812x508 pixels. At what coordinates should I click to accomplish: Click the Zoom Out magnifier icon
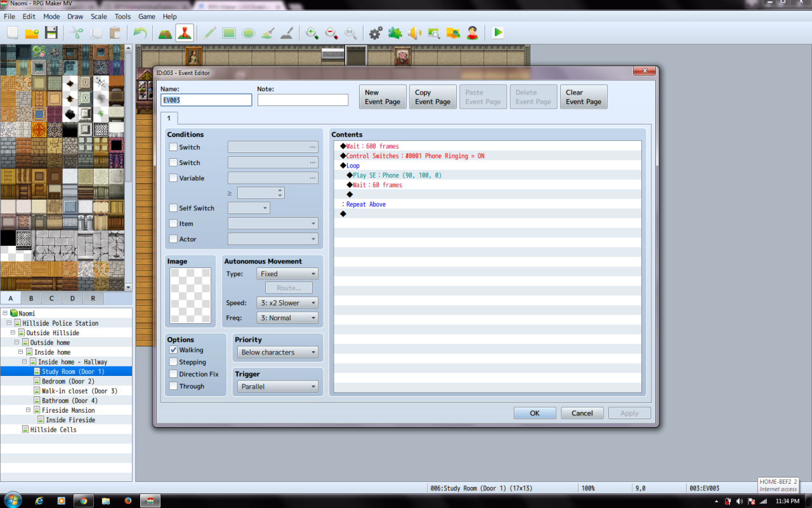(331, 33)
